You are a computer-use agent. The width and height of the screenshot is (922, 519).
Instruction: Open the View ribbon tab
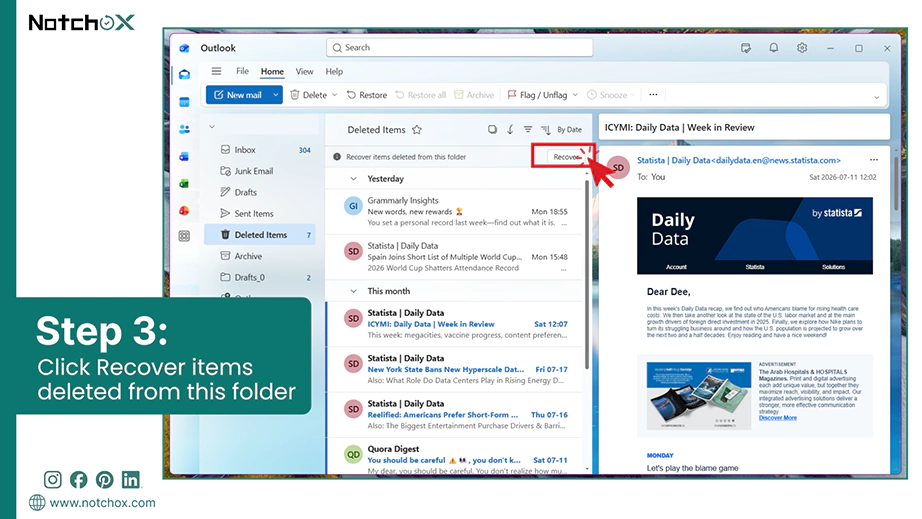[305, 71]
